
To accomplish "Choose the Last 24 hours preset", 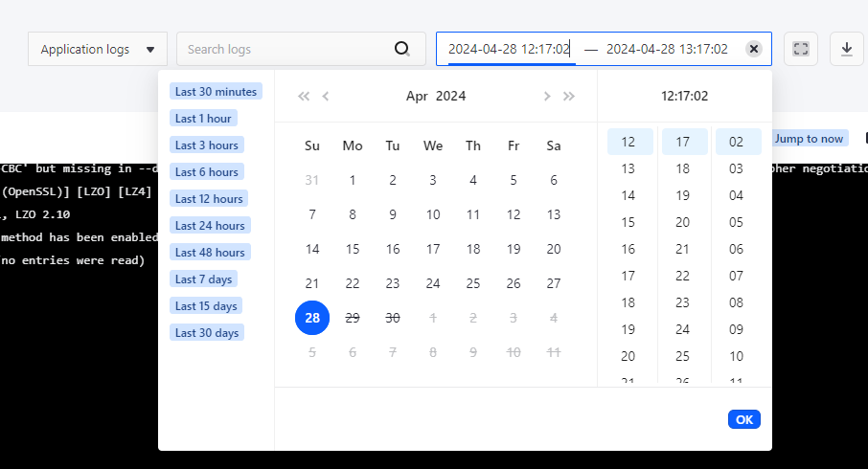I will (x=210, y=226).
